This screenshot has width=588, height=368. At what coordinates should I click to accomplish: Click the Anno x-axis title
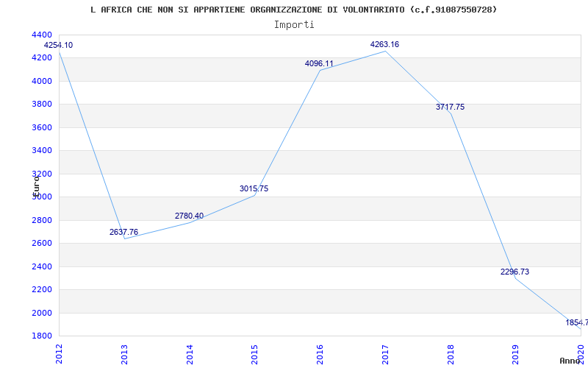click(x=570, y=361)
